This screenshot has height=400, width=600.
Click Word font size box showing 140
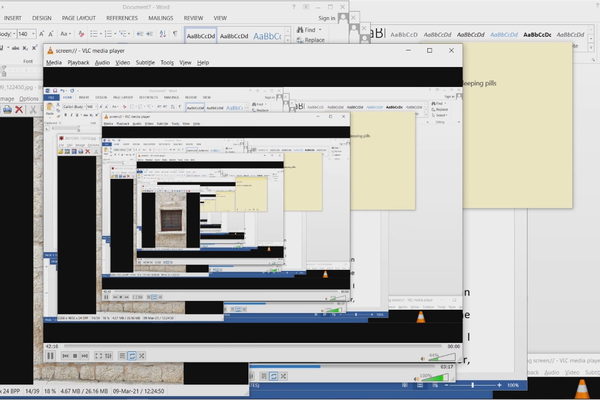coord(24,34)
